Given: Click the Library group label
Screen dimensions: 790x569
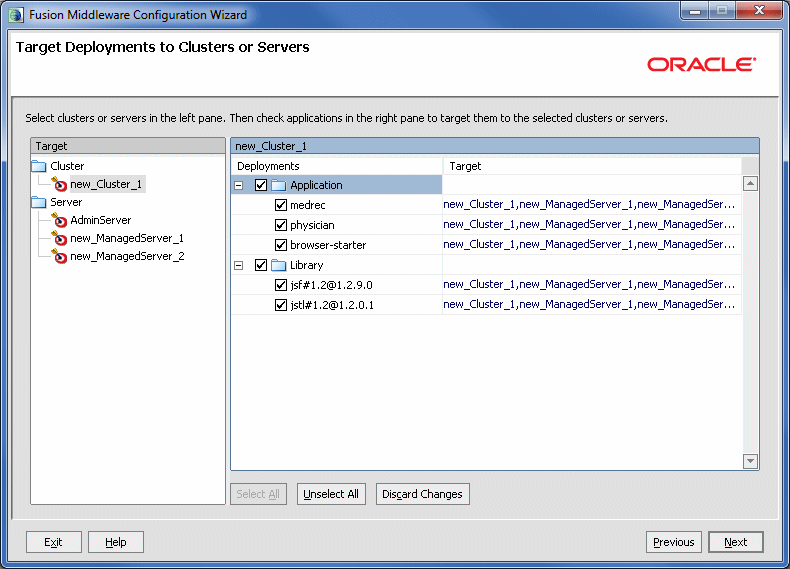Looking at the screenshot, I should coord(307,265).
